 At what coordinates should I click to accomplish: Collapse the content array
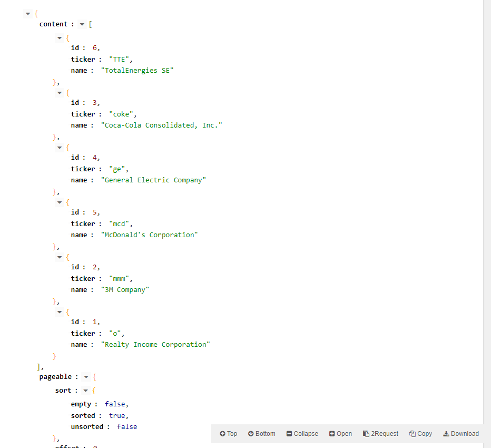(x=82, y=24)
